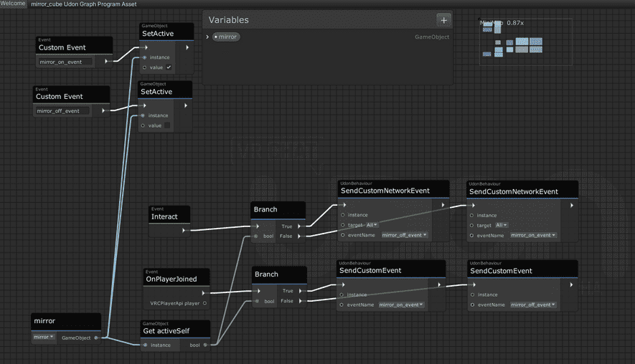Open the mirror variable dropdown on mirror node
635x364 pixels.
[44, 337]
